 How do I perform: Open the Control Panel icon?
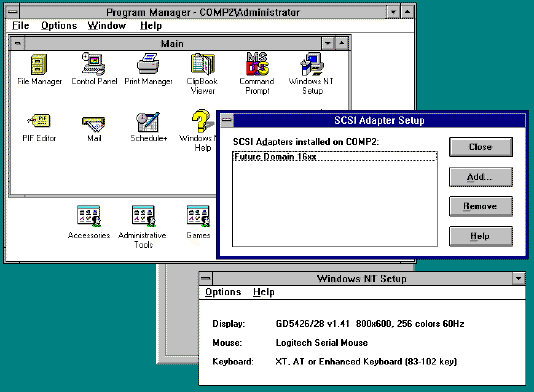tap(94, 64)
